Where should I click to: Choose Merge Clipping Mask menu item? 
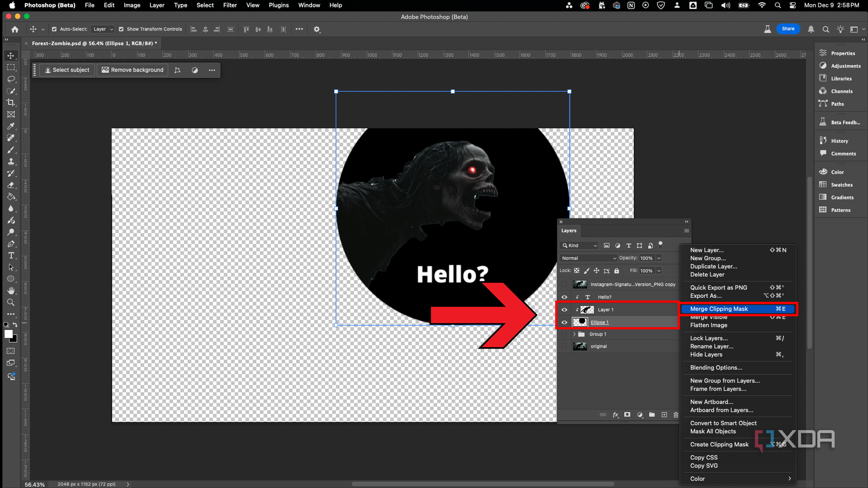pos(738,309)
